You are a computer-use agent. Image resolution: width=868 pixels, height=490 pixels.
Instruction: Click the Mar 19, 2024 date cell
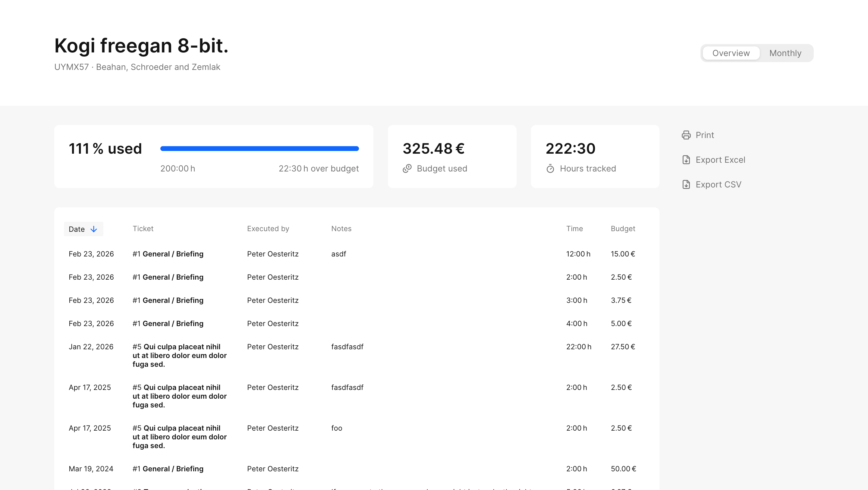(91, 469)
